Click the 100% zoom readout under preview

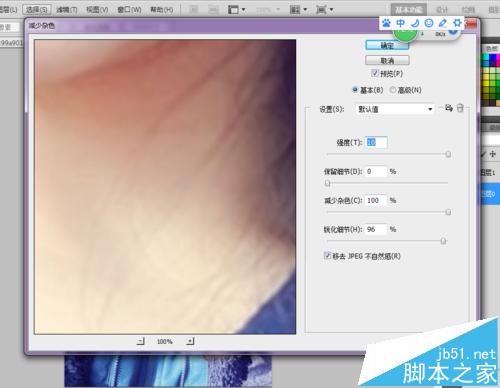[x=165, y=342]
